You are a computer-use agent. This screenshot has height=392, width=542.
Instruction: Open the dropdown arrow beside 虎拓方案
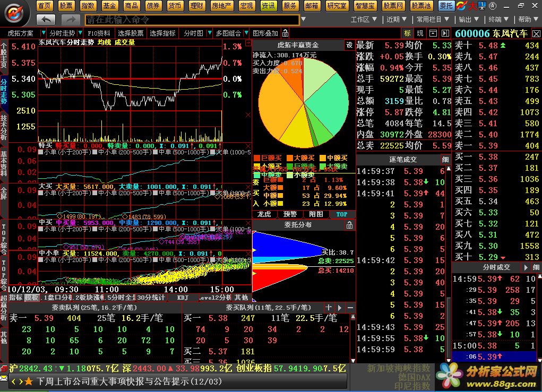pos(43,33)
